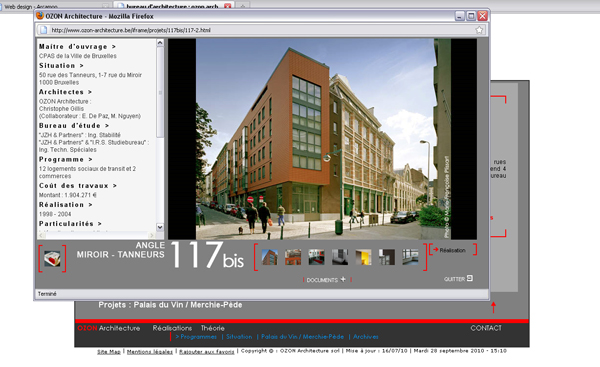Select the second orange facade thumbnail
The height and width of the screenshot is (367, 600).
point(293,257)
